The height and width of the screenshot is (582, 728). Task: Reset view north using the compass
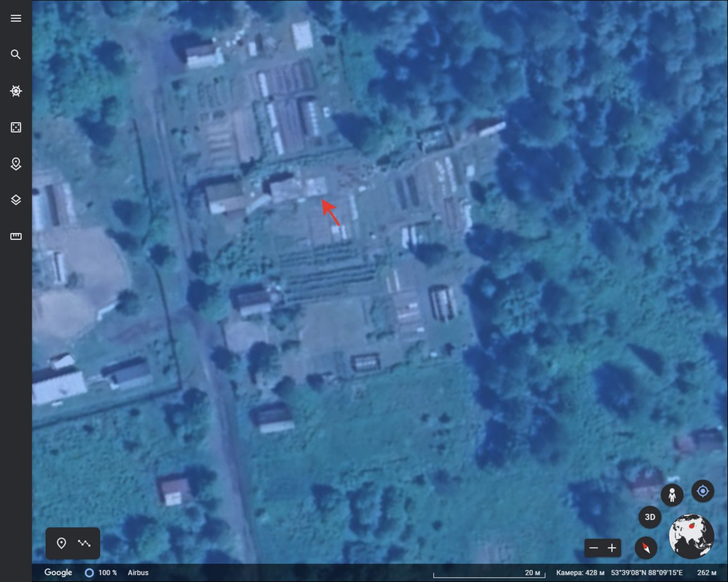(x=645, y=548)
